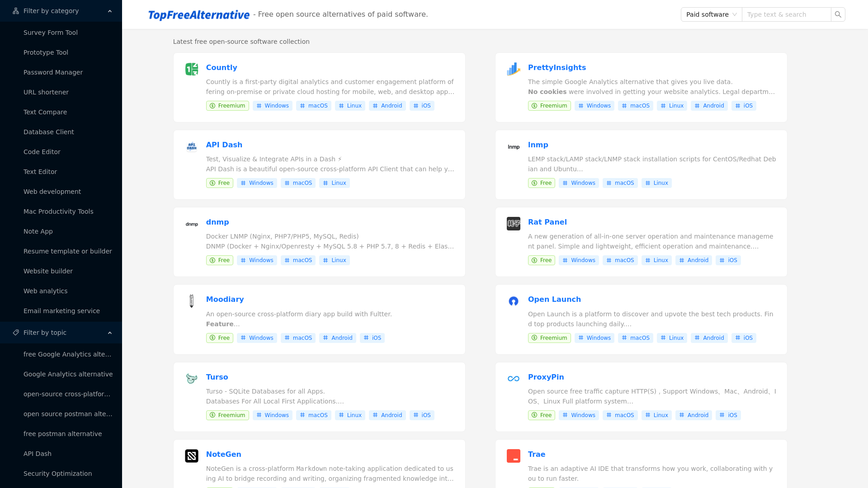Select Text Editor category
The height and width of the screenshot is (488, 868).
61,172
